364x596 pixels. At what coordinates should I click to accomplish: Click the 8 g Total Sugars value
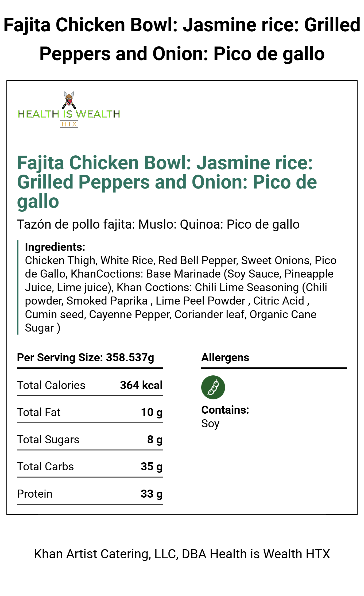tap(155, 440)
